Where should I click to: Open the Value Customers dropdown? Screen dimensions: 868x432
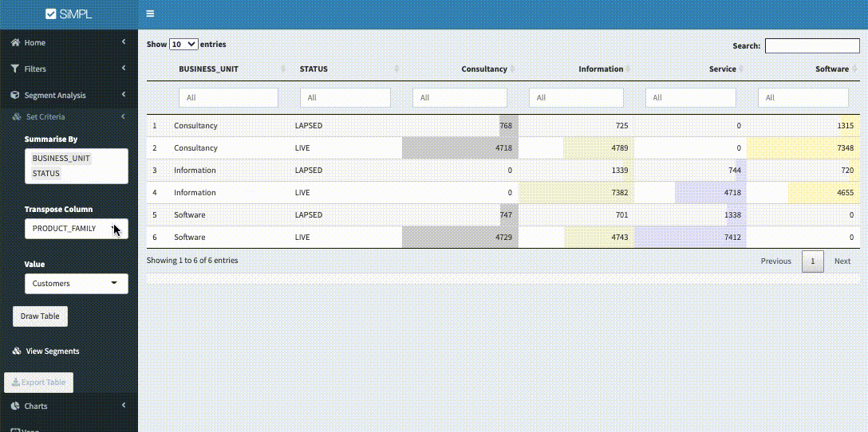tap(77, 283)
